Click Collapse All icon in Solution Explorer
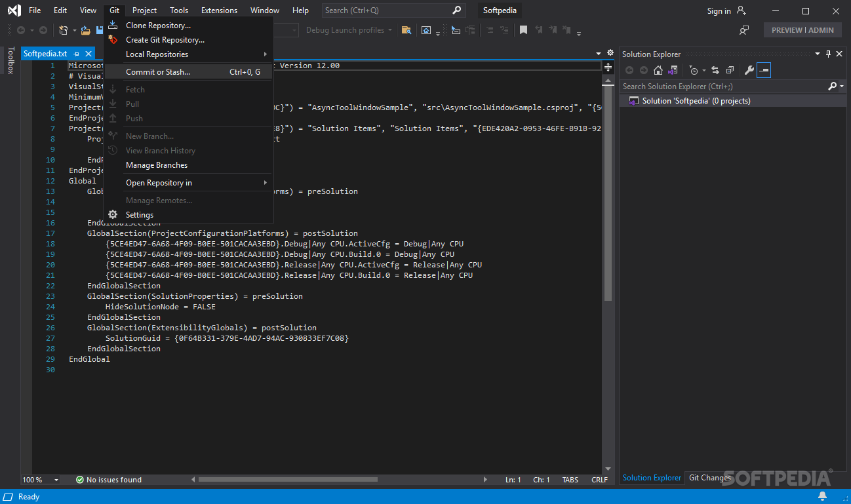851x504 pixels. 730,70
